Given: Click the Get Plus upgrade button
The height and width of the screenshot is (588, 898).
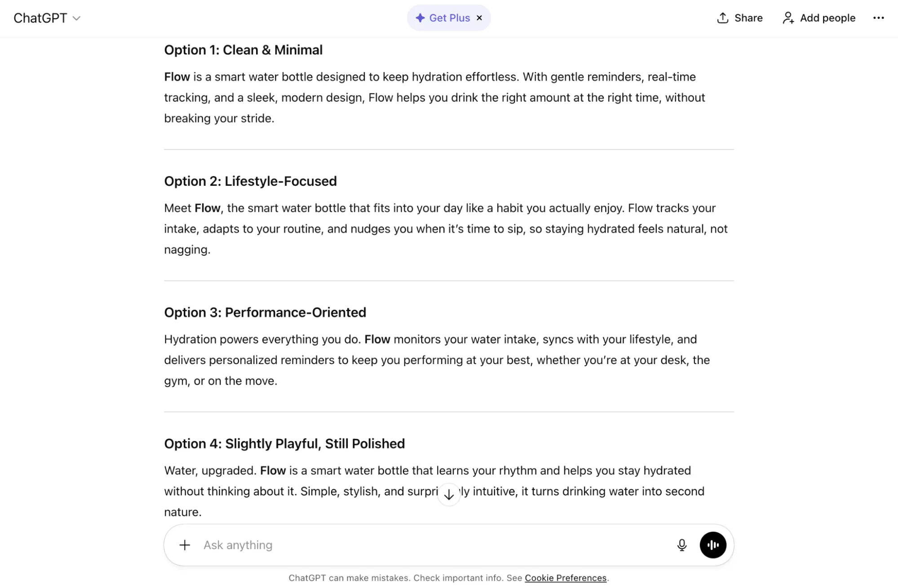Looking at the screenshot, I should [x=442, y=18].
